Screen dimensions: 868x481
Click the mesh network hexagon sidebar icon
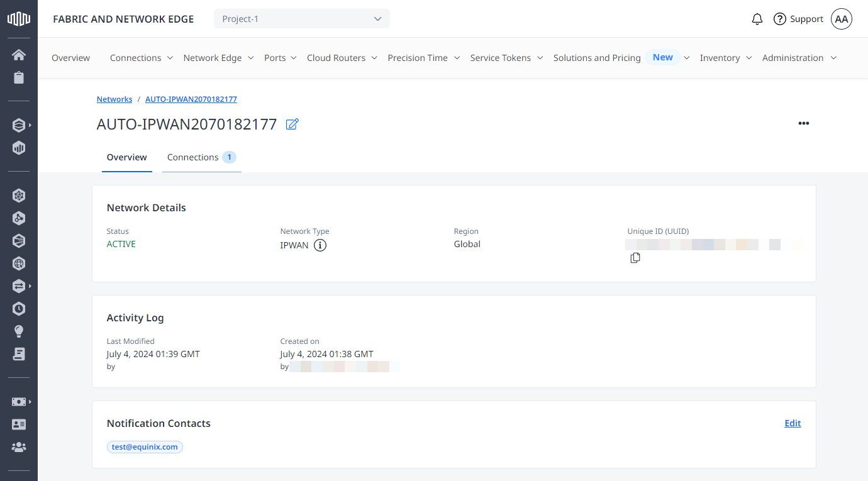point(19,196)
